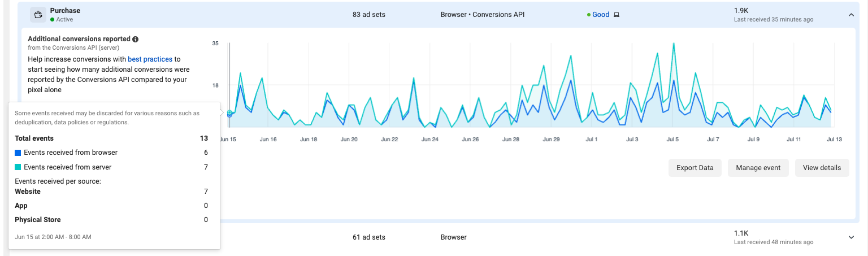Select the Purchase event name
Viewport: 868px width, 256px height.
[65, 11]
